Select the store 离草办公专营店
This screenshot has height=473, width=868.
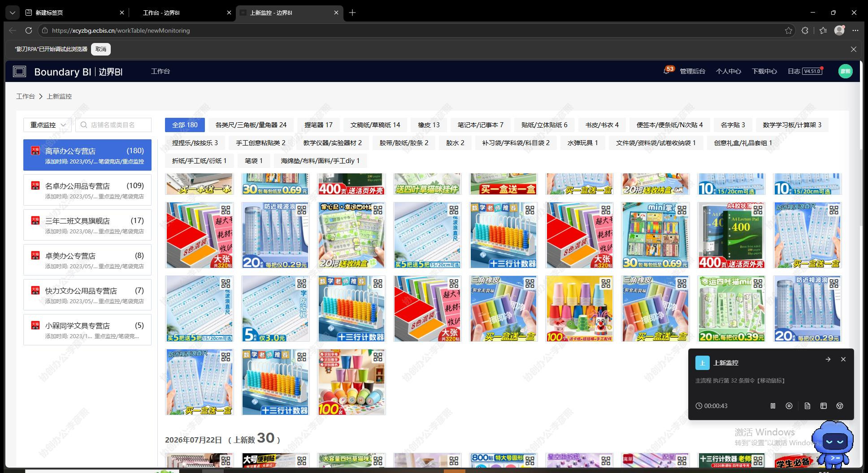(x=87, y=155)
